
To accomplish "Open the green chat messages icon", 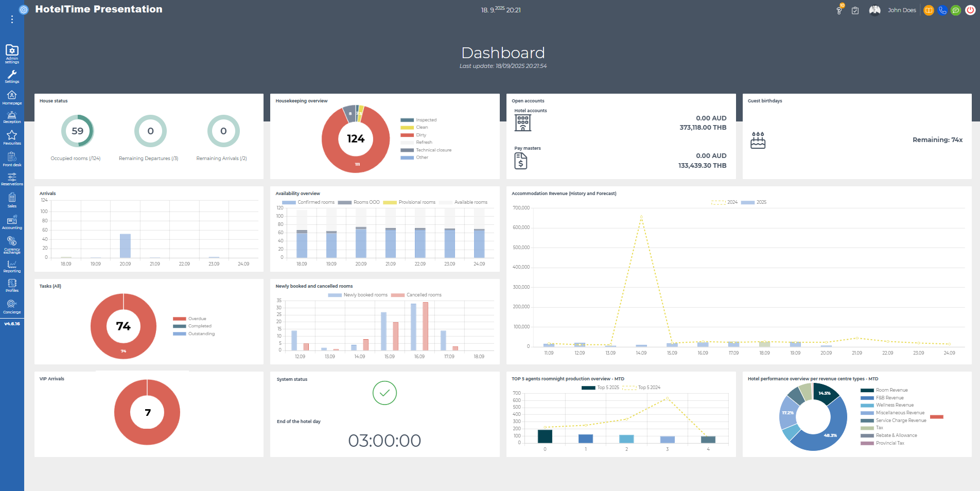I will click(x=956, y=10).
